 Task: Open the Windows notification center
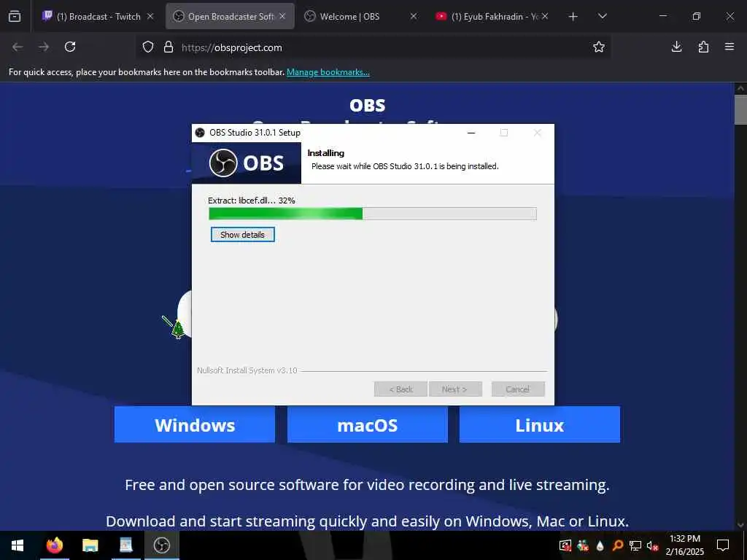(723, 545)
